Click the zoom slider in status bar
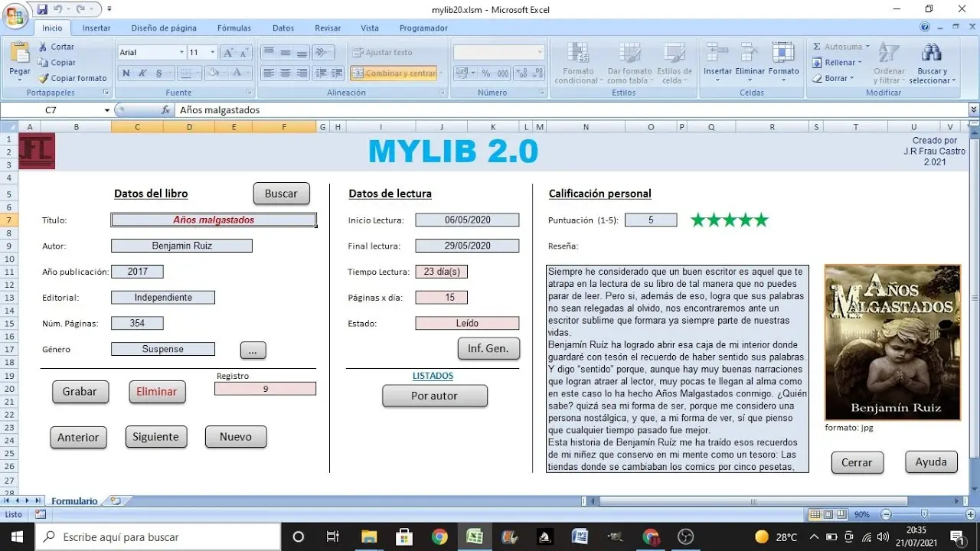 (x=924, y=514)
